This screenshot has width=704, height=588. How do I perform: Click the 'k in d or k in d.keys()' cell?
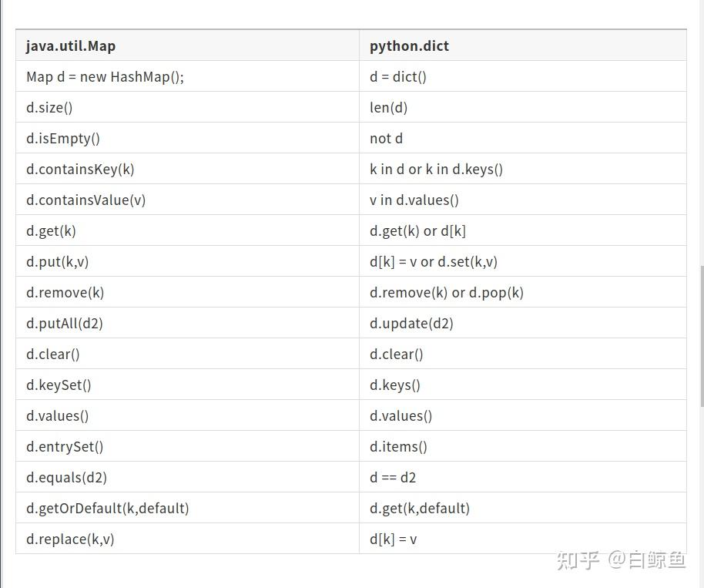(x=523, y=169)
